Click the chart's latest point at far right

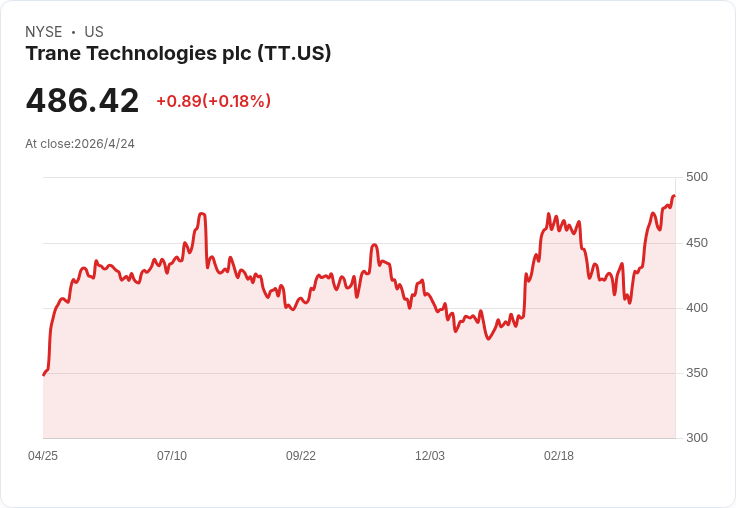(674, 196)
